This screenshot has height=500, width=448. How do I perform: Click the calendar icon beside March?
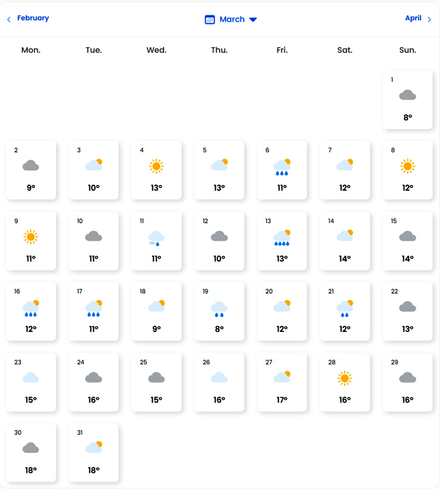pos(210,20)
